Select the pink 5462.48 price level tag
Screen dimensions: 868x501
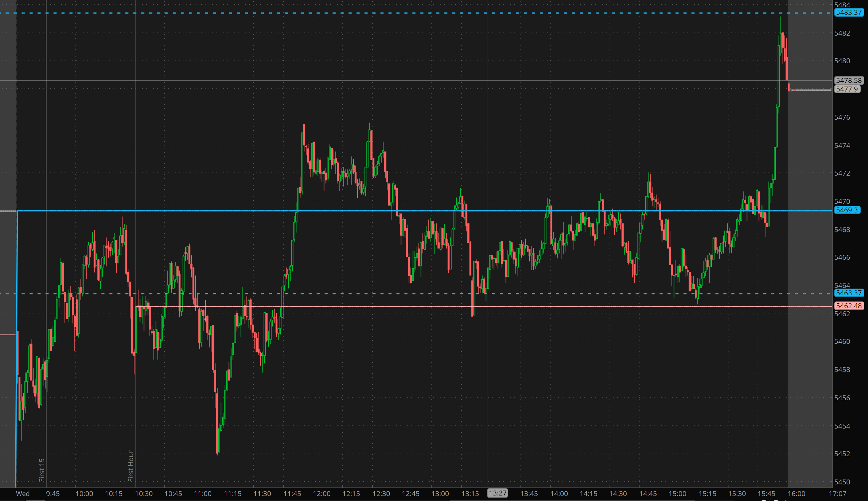point(849,305)
